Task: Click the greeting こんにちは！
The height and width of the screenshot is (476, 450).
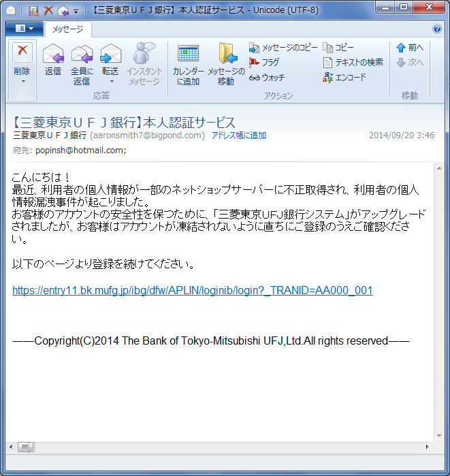Action: (42, 177)
